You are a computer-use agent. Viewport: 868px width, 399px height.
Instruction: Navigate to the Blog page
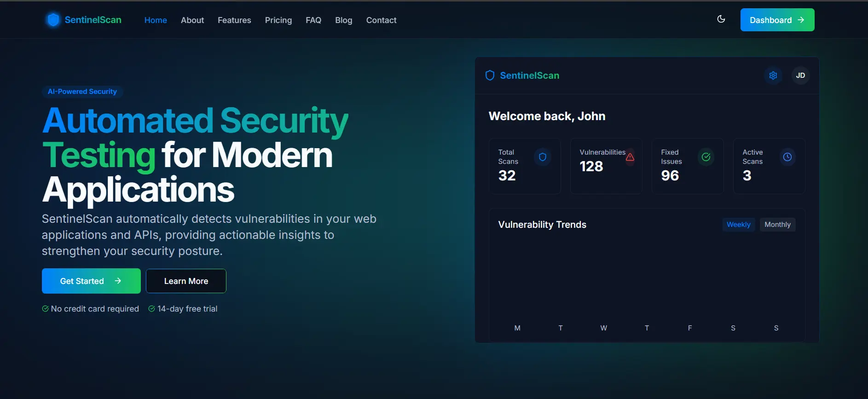(x=343, y=20)
